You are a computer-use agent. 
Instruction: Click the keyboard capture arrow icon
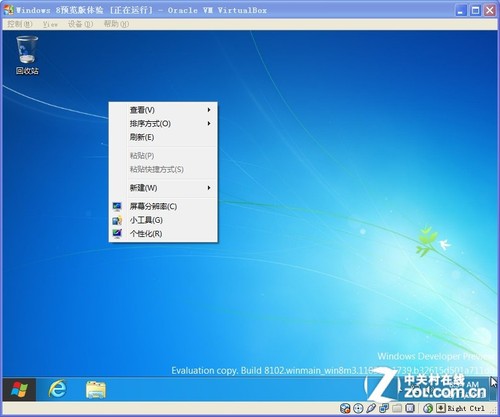click(x=441, y=408)
